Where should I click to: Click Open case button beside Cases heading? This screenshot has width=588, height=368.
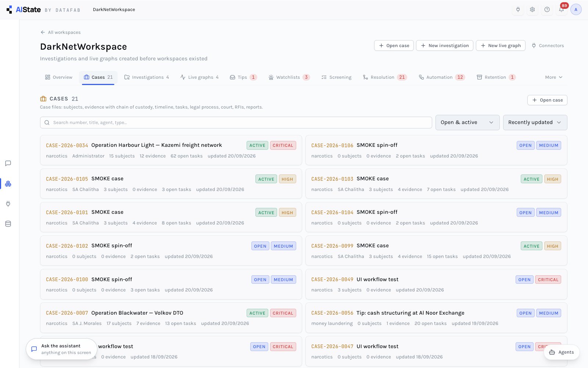click(x=547, y=100)
